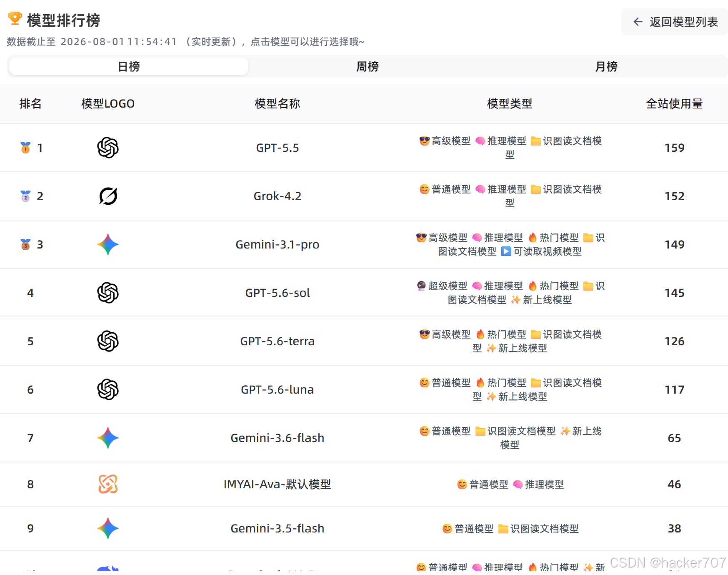Viewport: 728px width, 575px height.
Task: Click the GPT-5.5 OpenAI logo
Action: click(108, 148)
